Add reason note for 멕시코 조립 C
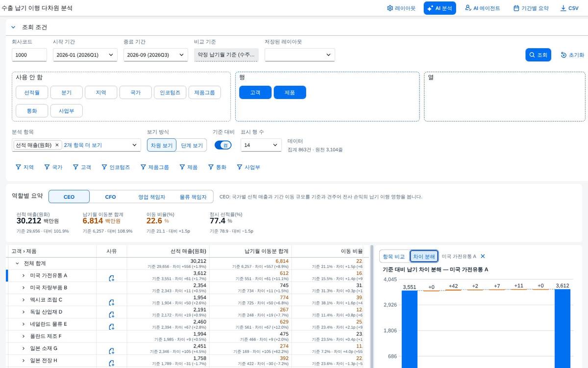This screenshot has width=588, height=368. point(112,302)
